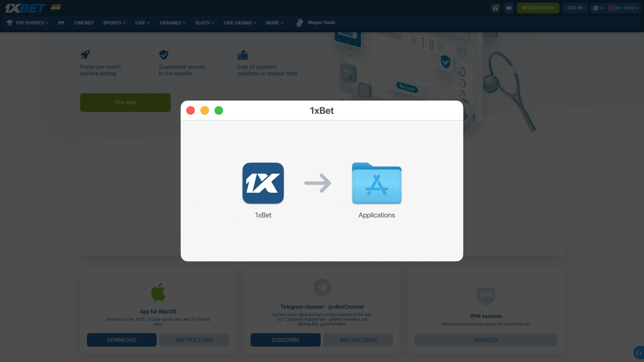Click the 1xBet label under app icon
This screenshot has height=362, width=644.
tap(263, 215)
